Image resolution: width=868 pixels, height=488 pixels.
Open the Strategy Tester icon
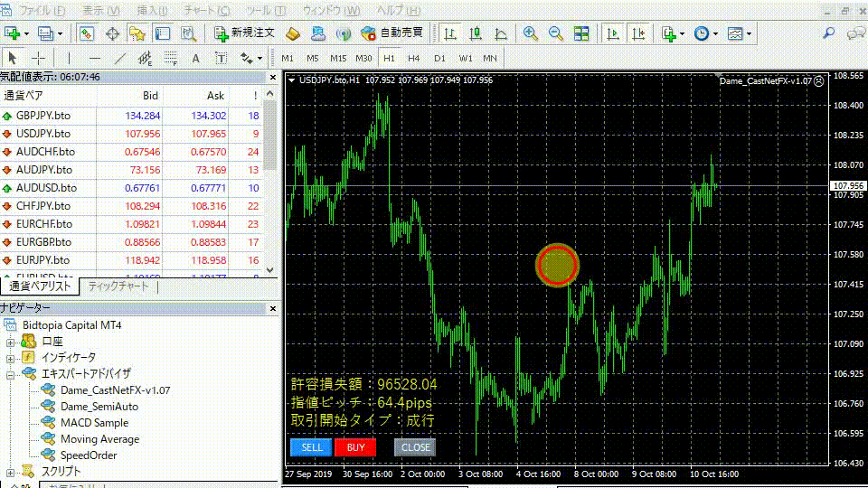point(188,33)
